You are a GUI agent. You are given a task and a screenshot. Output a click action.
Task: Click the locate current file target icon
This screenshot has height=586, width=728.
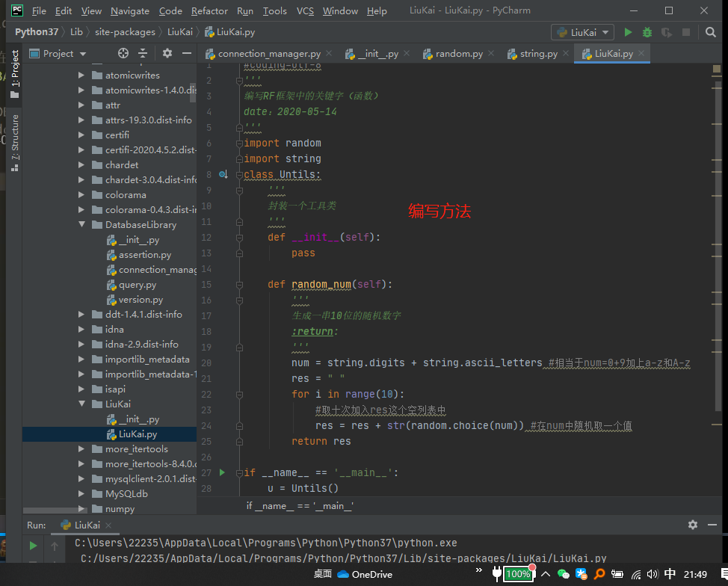tap(123, 54)
